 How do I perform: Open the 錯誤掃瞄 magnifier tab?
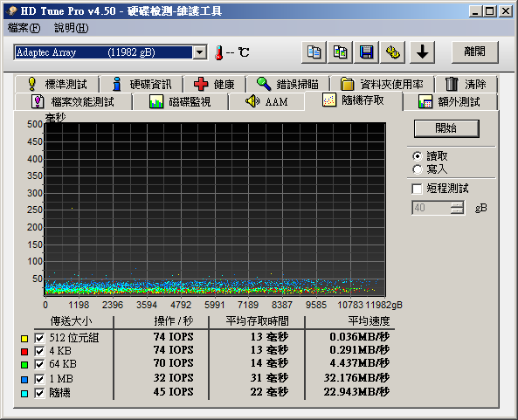(x=287, y=84)
